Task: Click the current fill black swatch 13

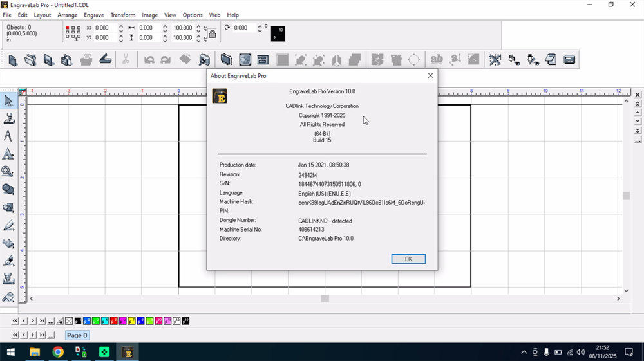Action: 278,33
